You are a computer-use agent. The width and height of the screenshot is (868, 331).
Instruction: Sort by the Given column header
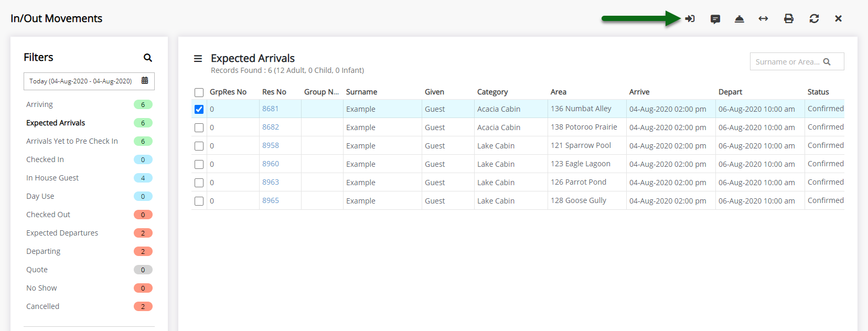click(434, 92)
